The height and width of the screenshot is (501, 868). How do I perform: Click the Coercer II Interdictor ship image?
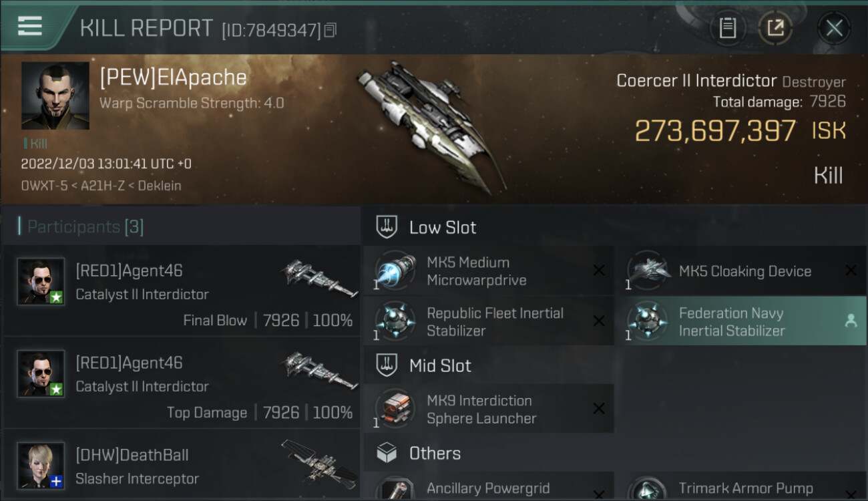point(431,124)
